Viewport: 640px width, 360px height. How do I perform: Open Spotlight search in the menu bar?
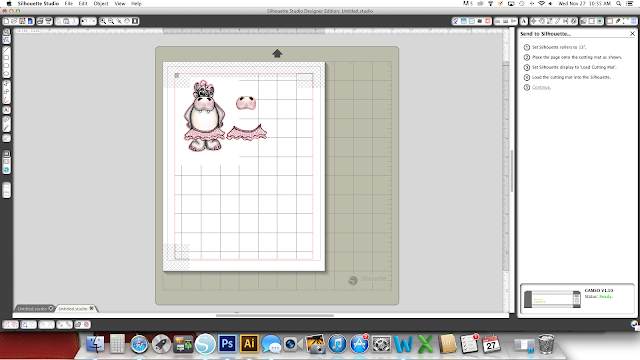click(619, 3)
